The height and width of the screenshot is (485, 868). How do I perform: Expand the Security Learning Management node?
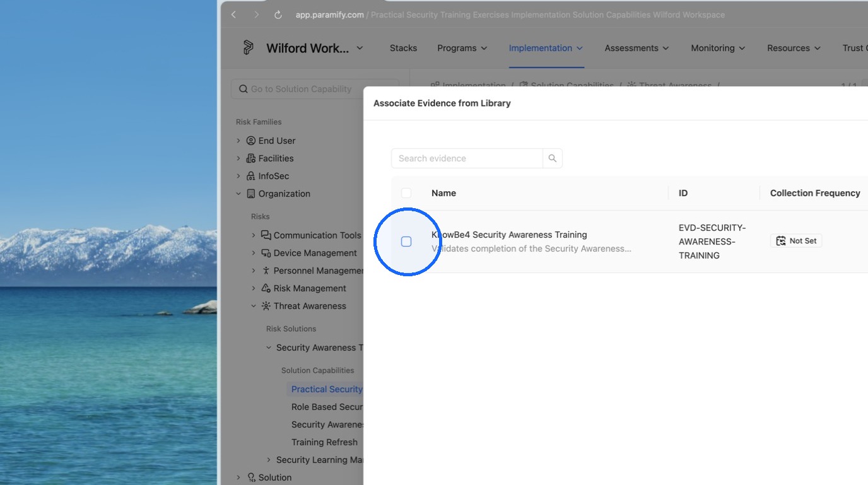[269, 460]
